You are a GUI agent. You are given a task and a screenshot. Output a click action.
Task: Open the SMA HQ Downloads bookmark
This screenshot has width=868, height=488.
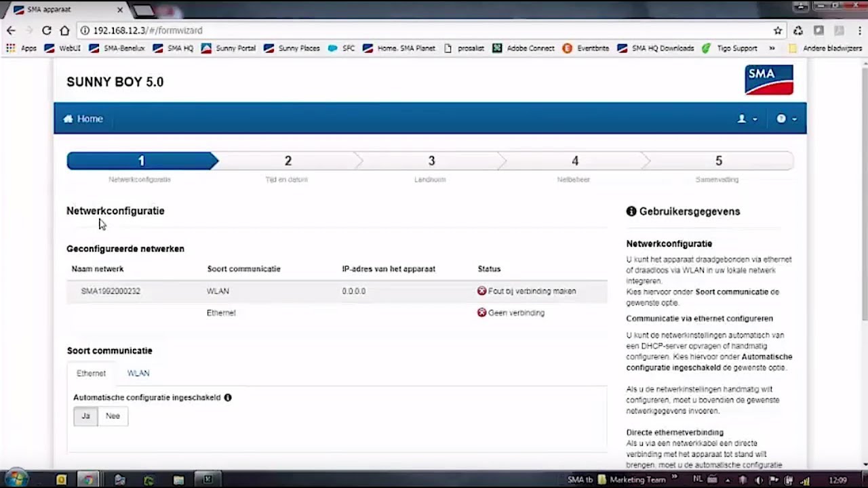[x=656, y=48]
